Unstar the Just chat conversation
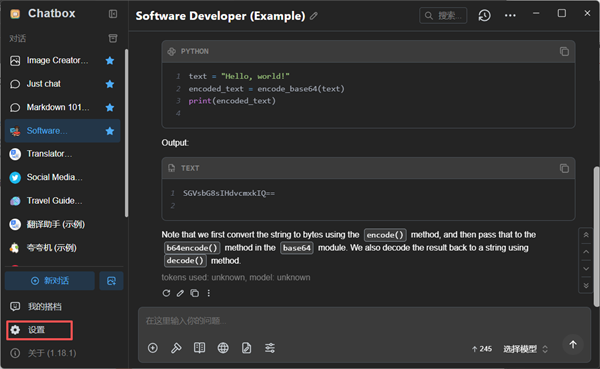Viewport: 600px width, 369px height. [110, 84]
